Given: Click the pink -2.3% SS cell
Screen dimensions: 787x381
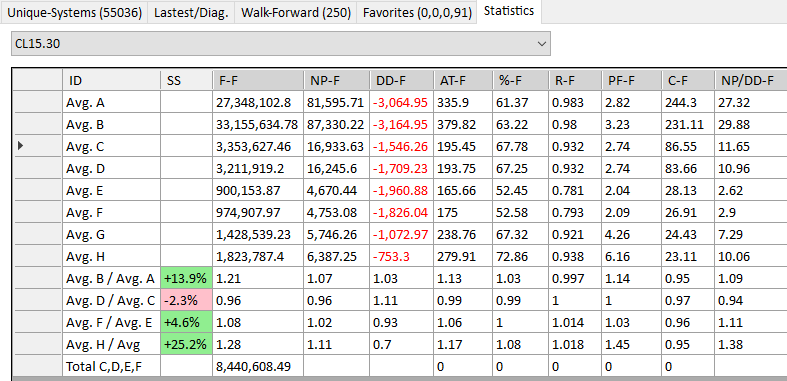Looking at the screenshot, I should (x=186, y=301).
